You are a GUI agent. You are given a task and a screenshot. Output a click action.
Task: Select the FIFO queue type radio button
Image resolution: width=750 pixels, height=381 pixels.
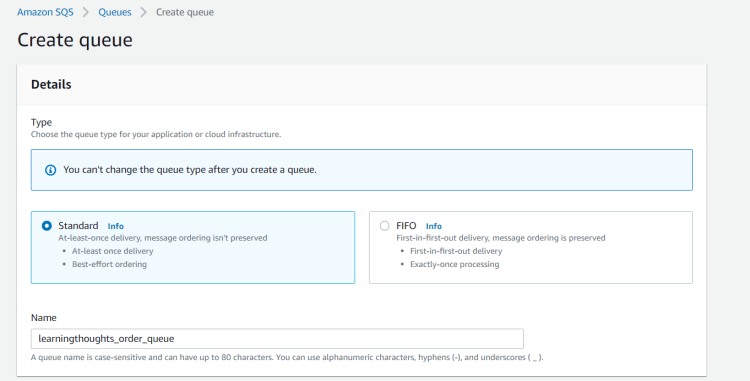tap(385, 226)
